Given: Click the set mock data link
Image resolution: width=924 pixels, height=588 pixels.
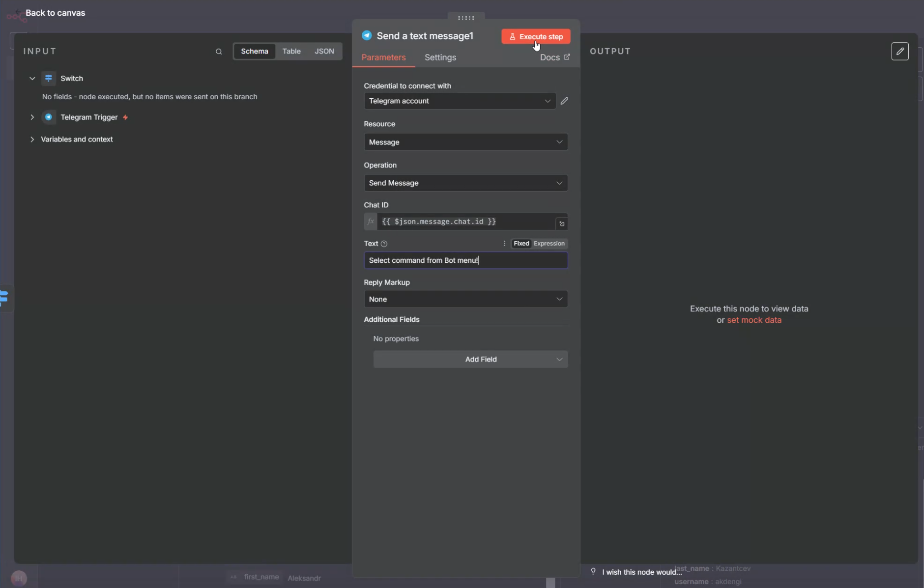Looking at the screenshot, I should click(753, 320).
